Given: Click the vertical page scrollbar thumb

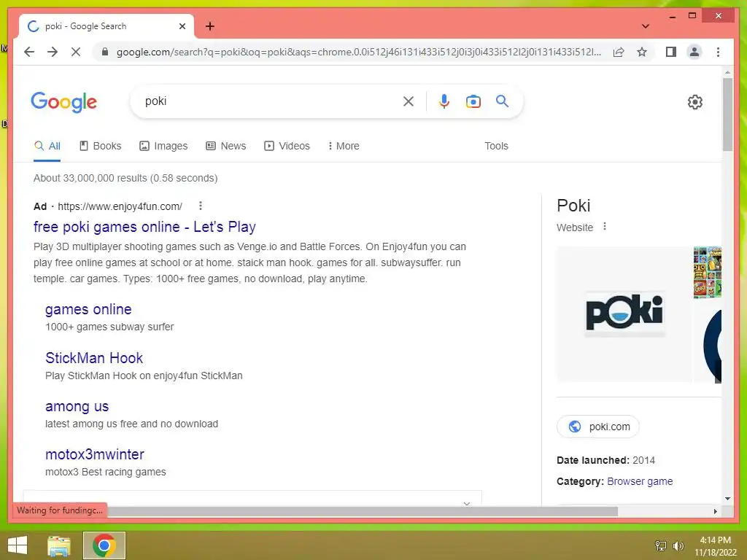Looking at the screenshot, I should click(x=727, y=114).
